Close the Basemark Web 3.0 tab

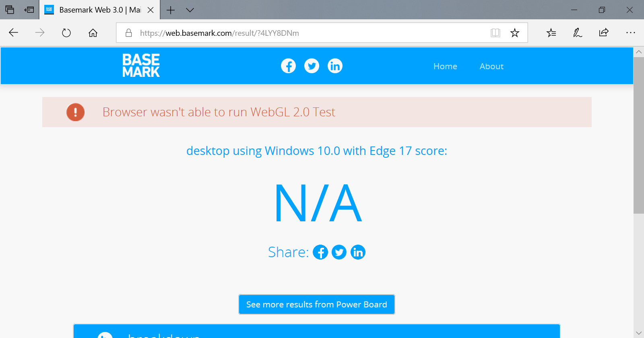151,10
